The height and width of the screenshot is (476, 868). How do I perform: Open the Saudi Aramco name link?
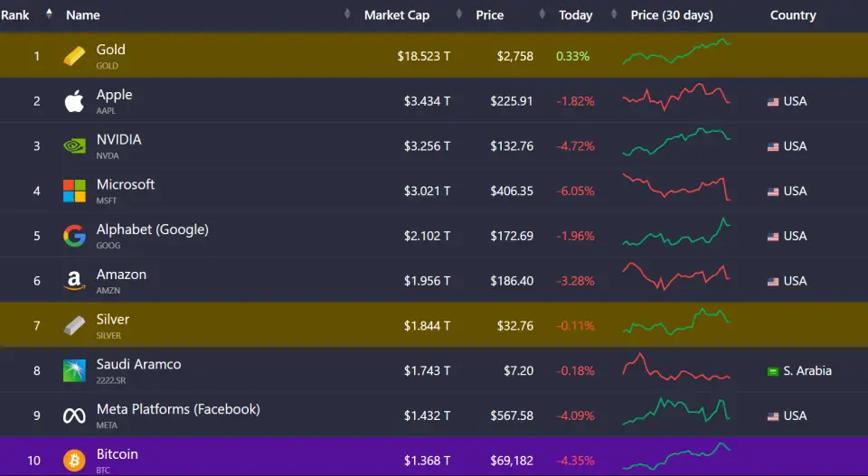[x=138, y=364]
